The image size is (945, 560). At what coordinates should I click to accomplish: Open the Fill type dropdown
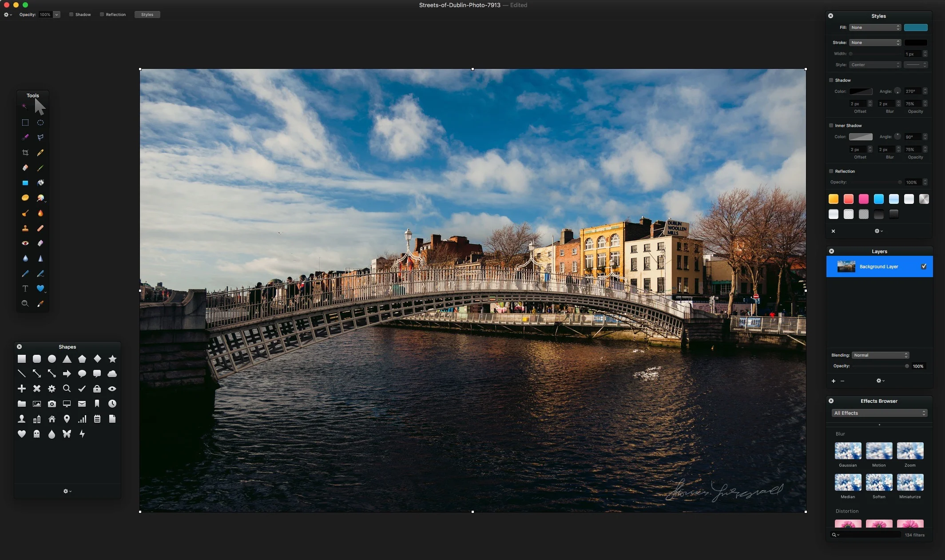875,28
